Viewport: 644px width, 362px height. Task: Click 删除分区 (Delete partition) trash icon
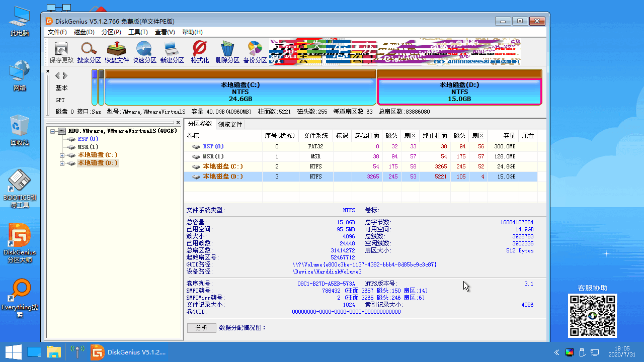coord(227,52)
